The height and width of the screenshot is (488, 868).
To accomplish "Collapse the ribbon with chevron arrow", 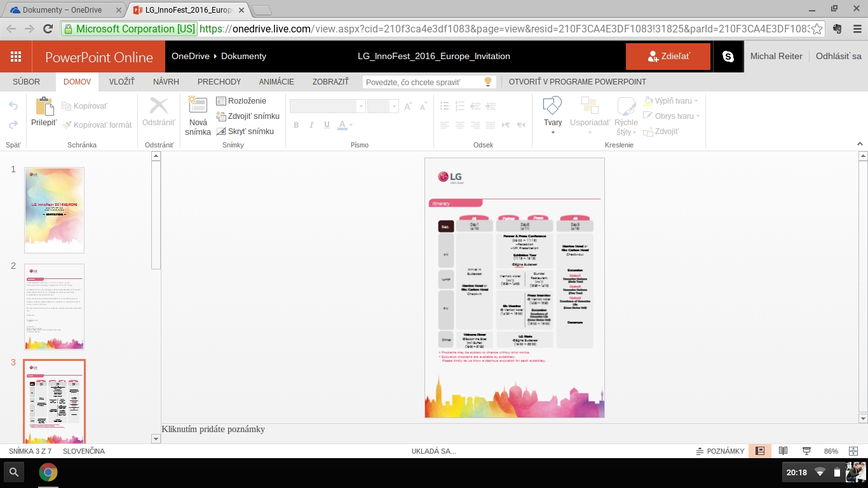I will coord(860,144).
